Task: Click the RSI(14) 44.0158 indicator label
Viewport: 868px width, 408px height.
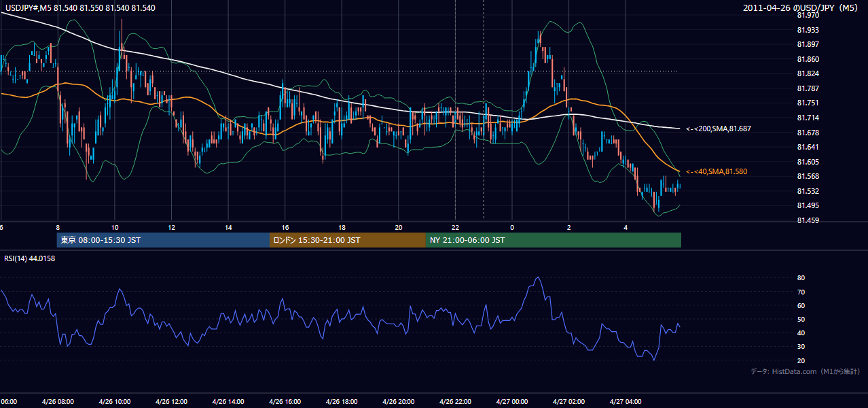Action: [30, 258]
